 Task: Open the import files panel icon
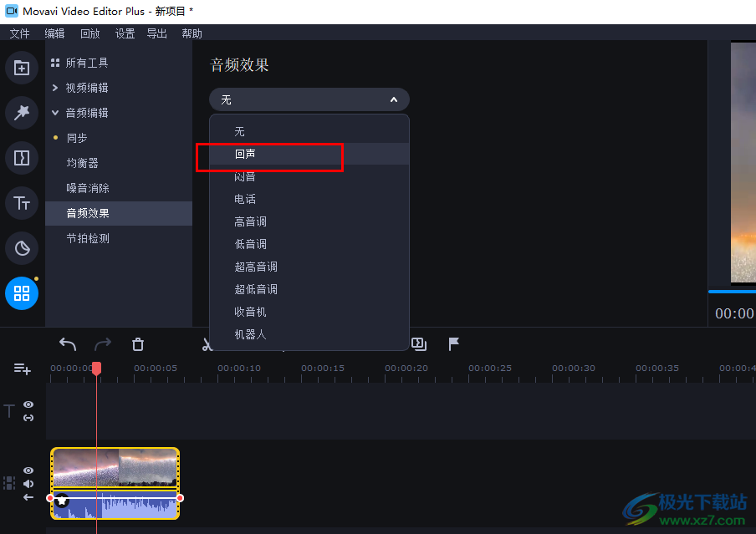click(22, 68)
